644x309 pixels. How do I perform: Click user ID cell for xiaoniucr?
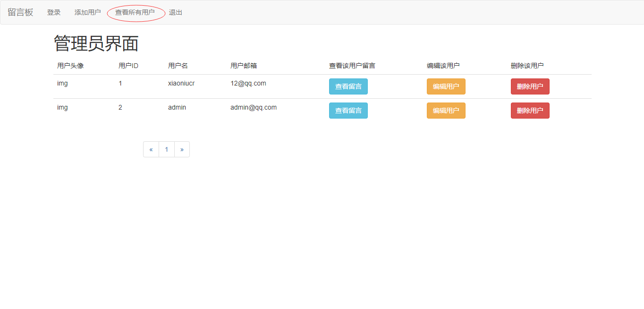(x=120, y=83)
